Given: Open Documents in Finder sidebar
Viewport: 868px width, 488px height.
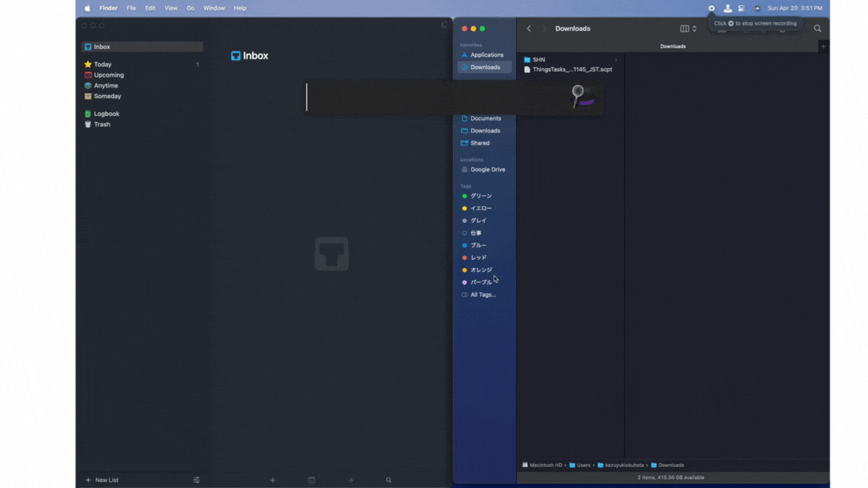Looking at the screenshot, I should (484, 118).
